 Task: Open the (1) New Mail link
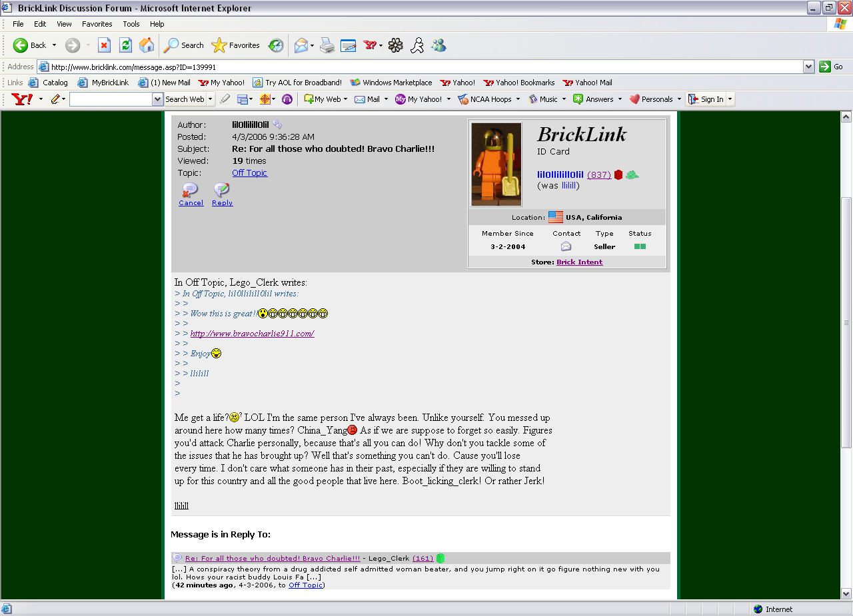(x=164, y=83)
